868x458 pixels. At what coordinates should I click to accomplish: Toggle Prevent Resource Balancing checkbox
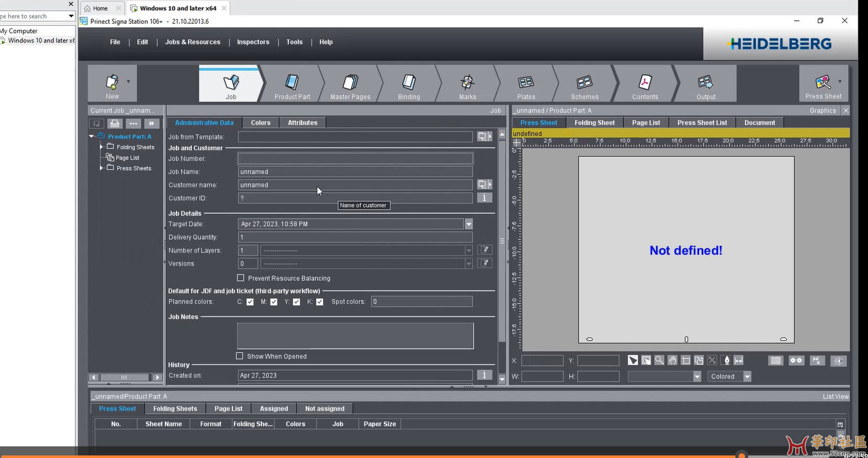pyautogui.click(x=240, y=278)
